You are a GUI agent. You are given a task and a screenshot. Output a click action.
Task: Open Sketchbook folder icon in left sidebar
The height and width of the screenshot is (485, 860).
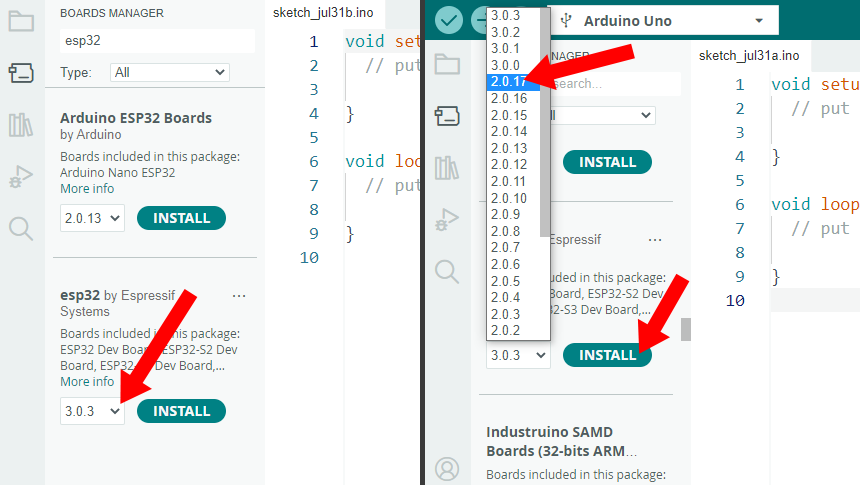point(21,21)
